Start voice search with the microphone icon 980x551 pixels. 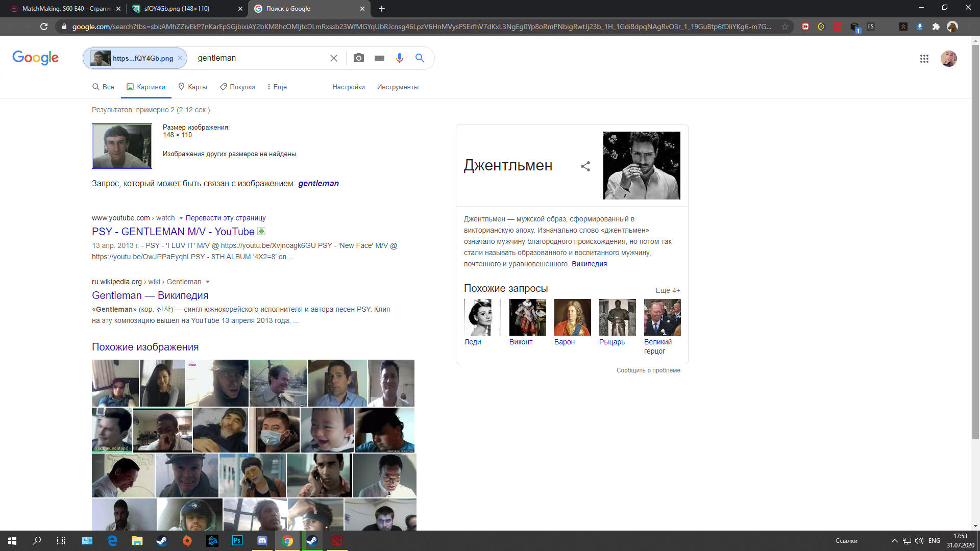pyautogui.click(x=399, y=58)
